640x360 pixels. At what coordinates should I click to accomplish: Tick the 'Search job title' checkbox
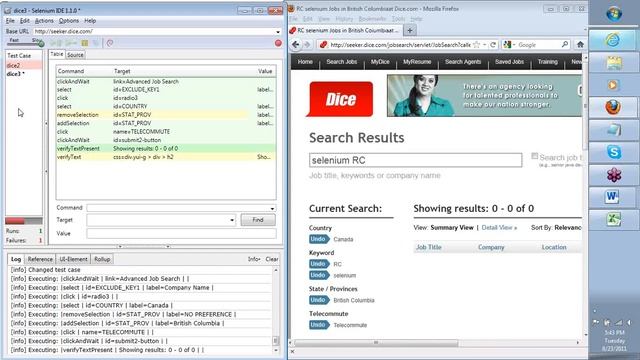(534, 156)
